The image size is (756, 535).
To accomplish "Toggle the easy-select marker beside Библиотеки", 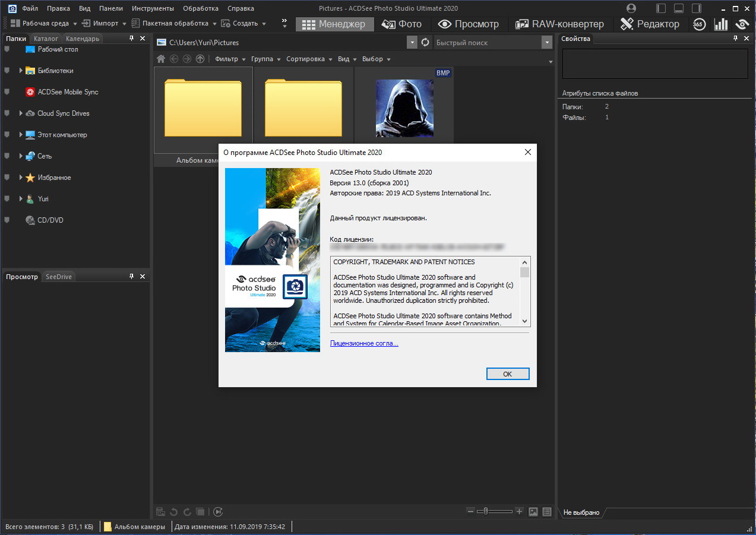I will (x=7, y=71).
